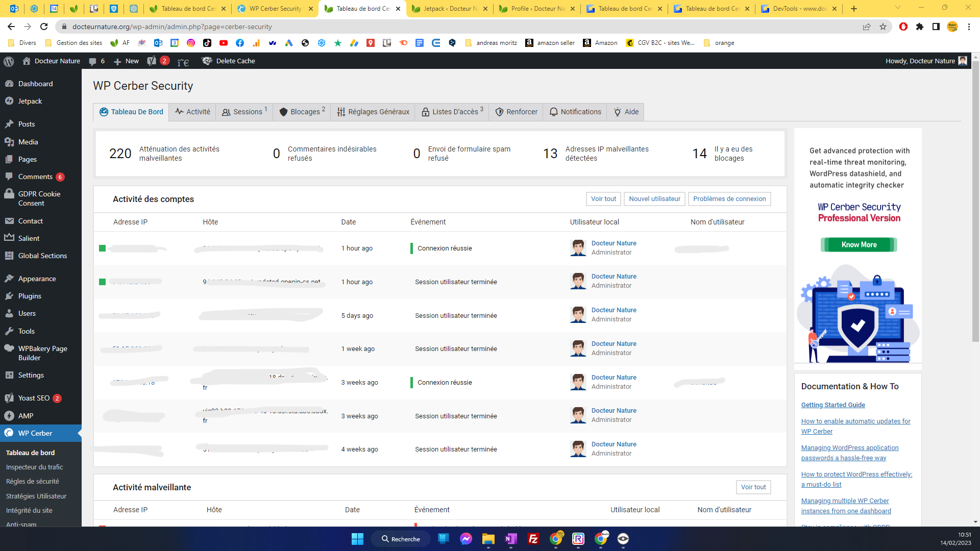Open the Settings sidebar icon
The height and width of the screenshot is (551, 980).
tap(31, 375)
